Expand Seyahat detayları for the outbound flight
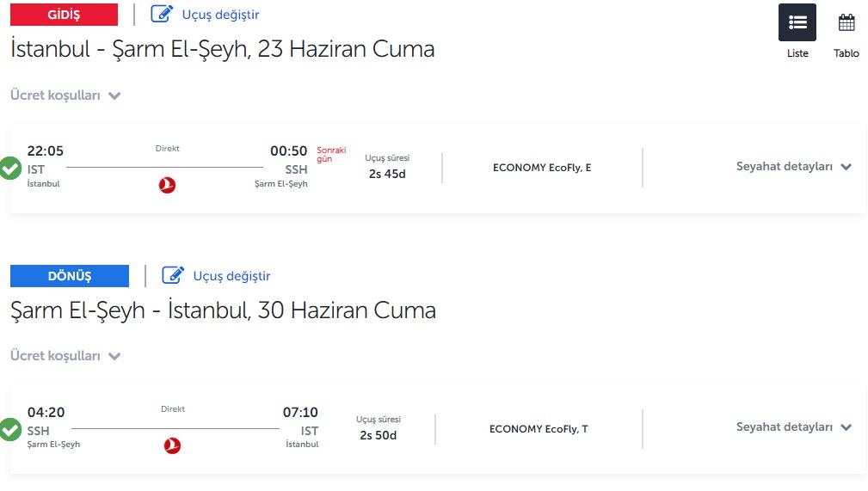 tap(794, 167)
